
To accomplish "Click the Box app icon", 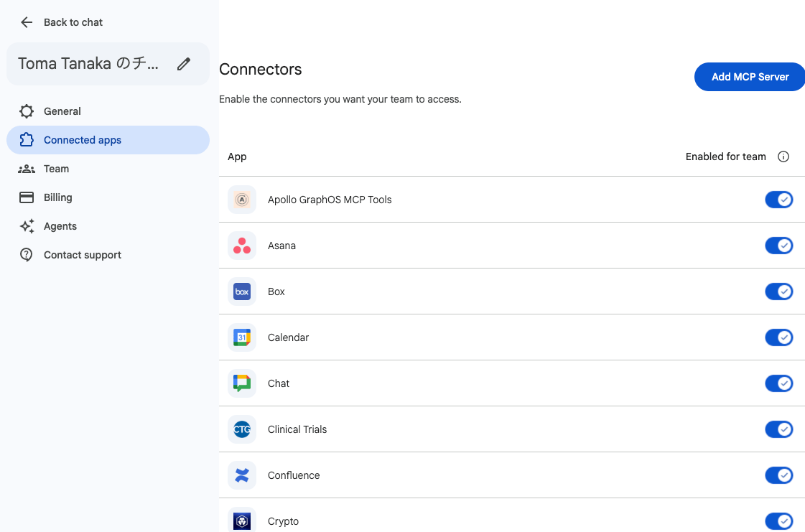I will [x=242, y=291].
